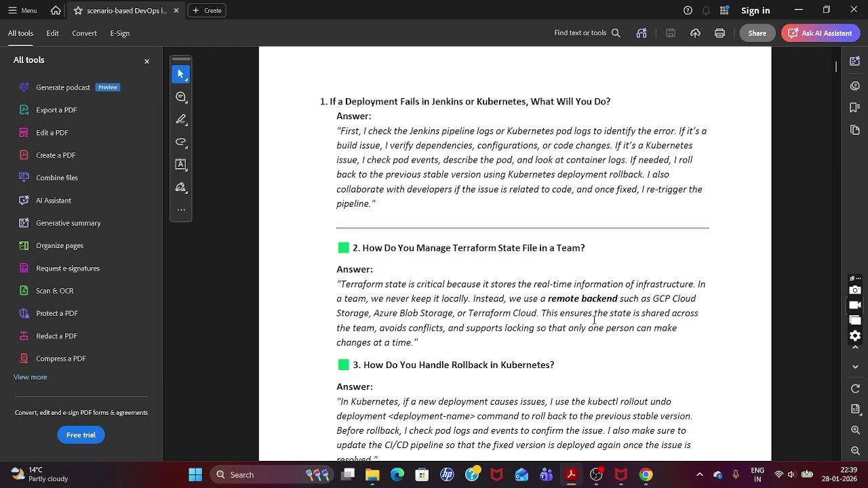The image size is (868, 488).
Task: Click the video record icon in floating widget
Action: 855,305
